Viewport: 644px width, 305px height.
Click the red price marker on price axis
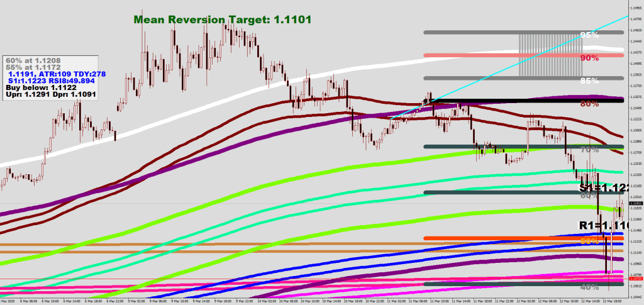tap(633, 279)
